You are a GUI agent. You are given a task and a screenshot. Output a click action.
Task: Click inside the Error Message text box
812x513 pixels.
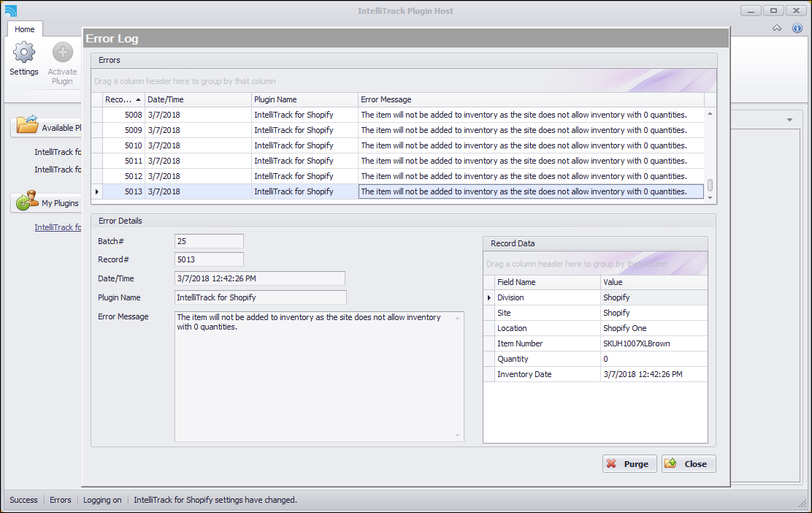(319, 376)
